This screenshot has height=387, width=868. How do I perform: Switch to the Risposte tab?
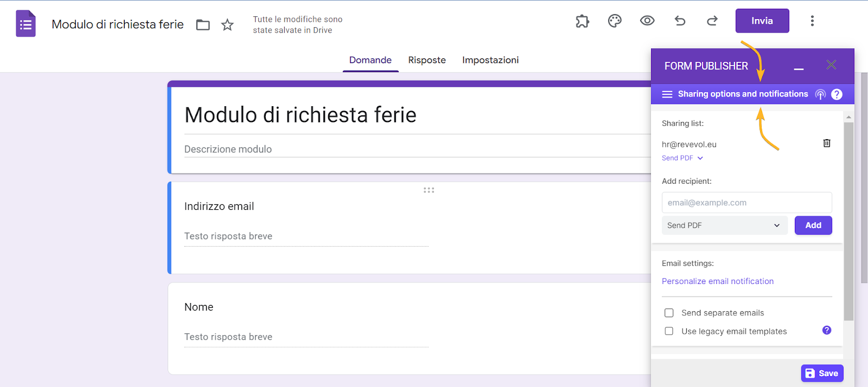tap(427, 60)
